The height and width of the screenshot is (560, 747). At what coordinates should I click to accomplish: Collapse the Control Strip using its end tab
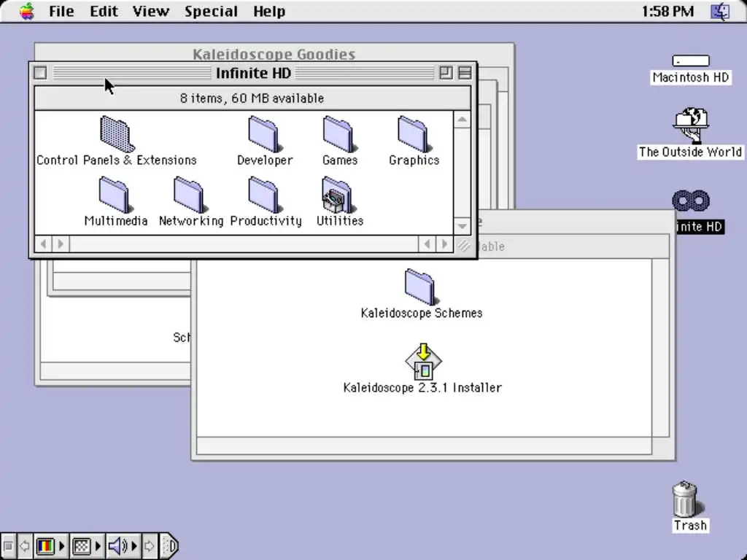click(x=169, y=545)
